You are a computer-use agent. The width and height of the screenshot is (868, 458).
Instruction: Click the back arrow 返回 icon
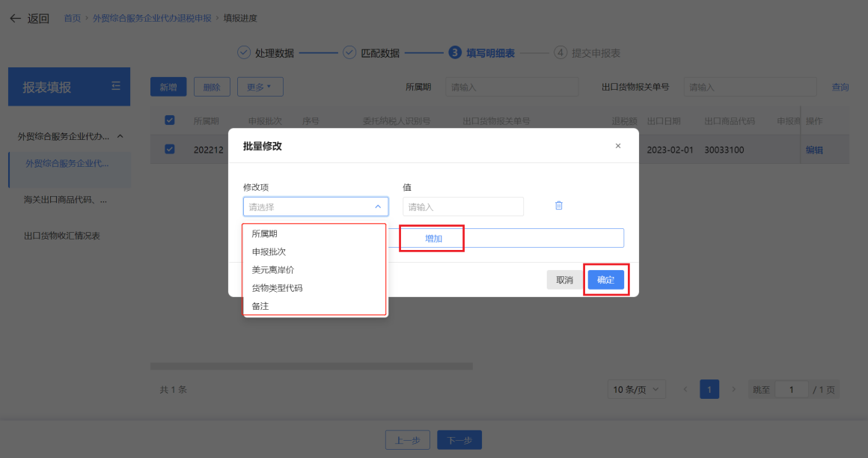(16, 18)
